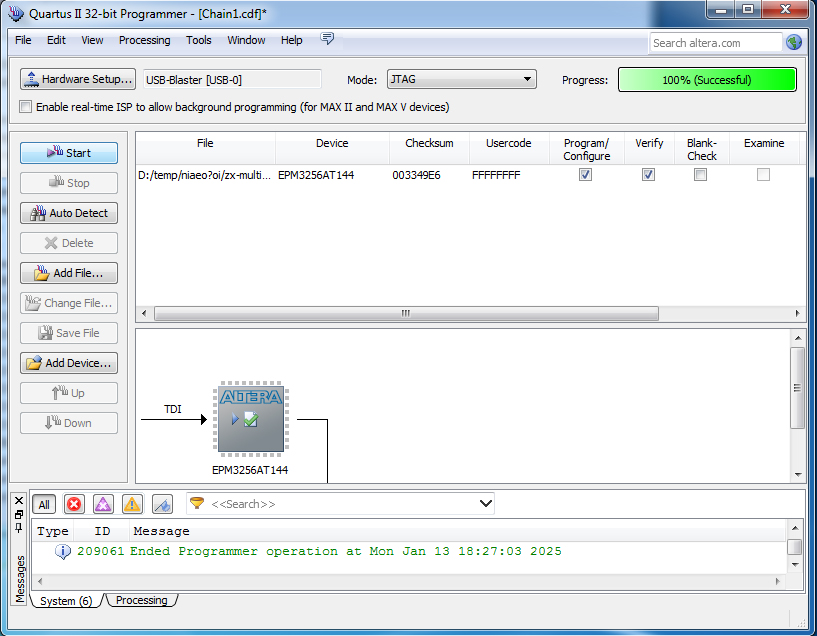Switch to the Processing messages tab
Viewport: 817px width, 636px height.
pyautogui.click(x=141, y=600)
